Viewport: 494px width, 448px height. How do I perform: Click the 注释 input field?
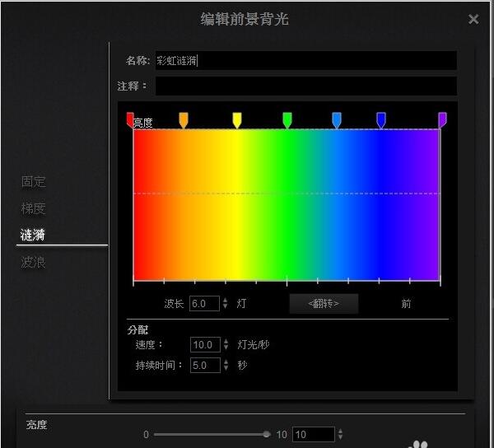pos(306,86)
